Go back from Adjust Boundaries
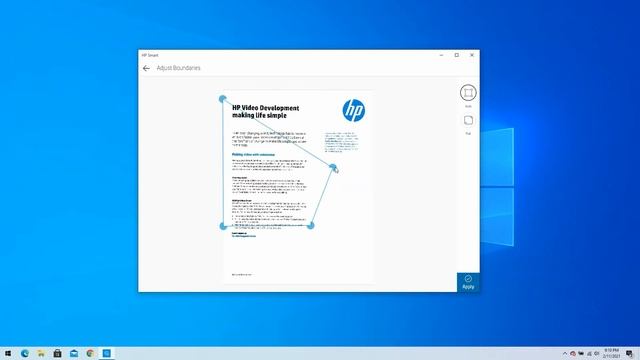This screenshot has height=360, width=640. [146, 68]
